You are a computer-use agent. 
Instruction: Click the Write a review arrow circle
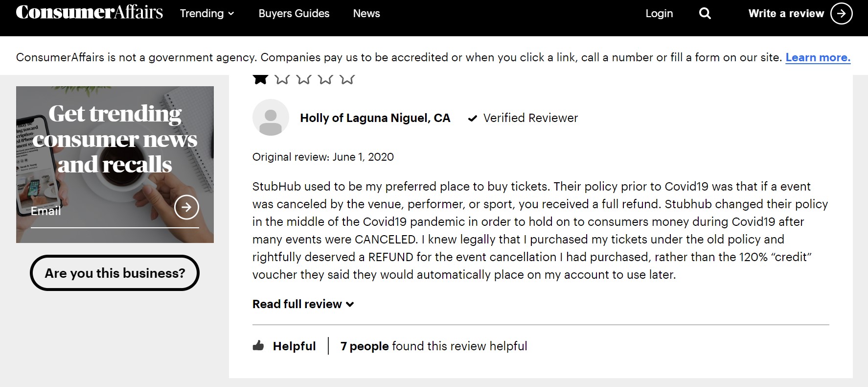(x=841, y=14)
